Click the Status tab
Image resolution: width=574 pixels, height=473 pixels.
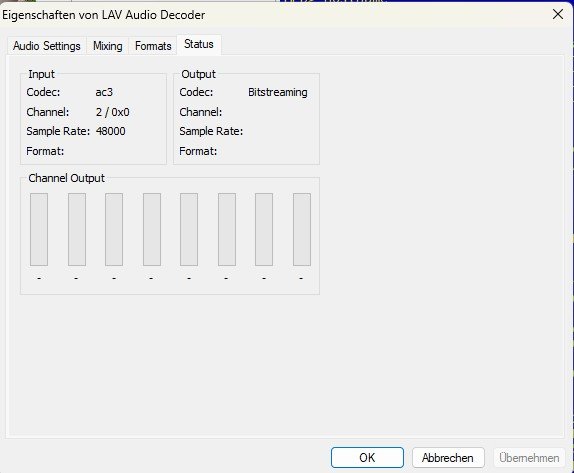(x=199, y=44)
